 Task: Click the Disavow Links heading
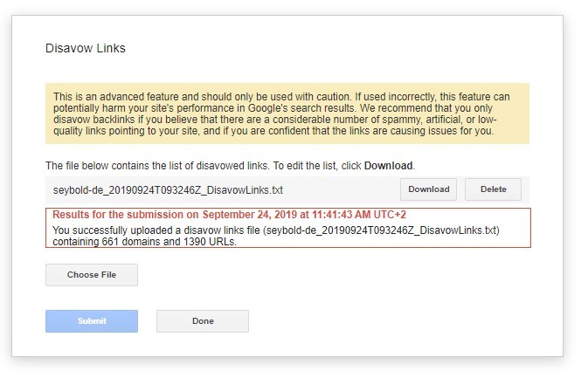86,48
